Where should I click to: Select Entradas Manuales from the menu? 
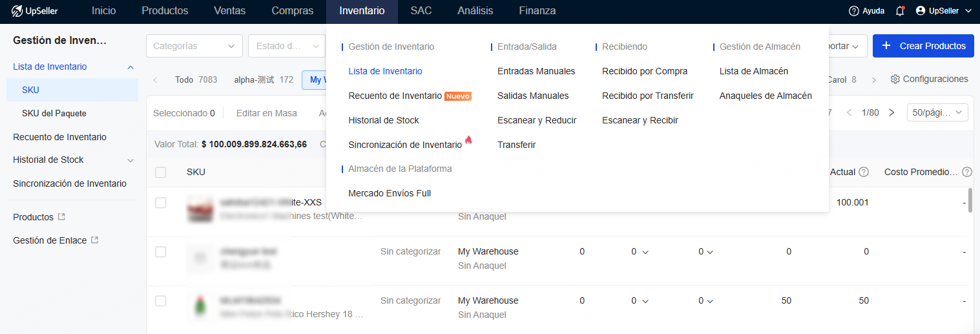click(x=536, y=71)
